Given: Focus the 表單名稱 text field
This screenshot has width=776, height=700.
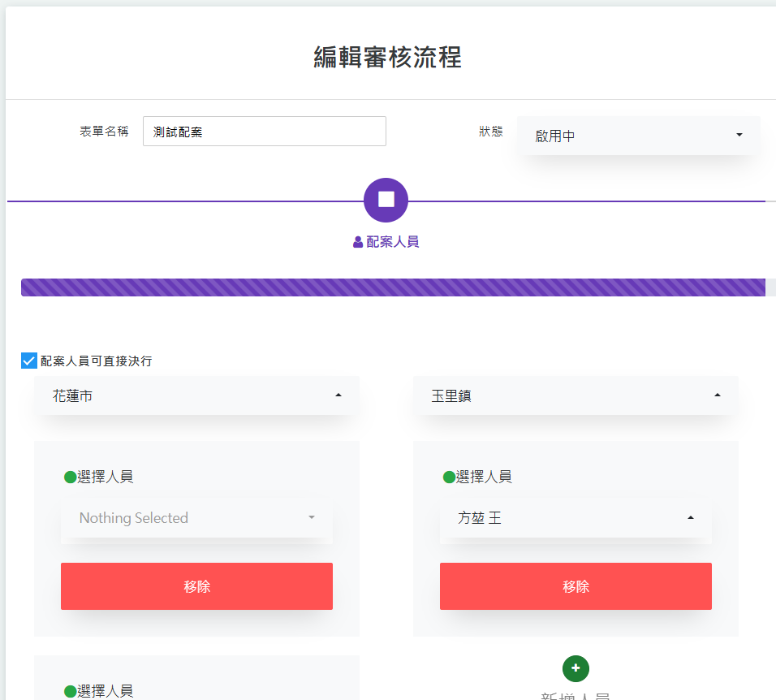Looking at the screenshot, I should (x=264, y=132).
